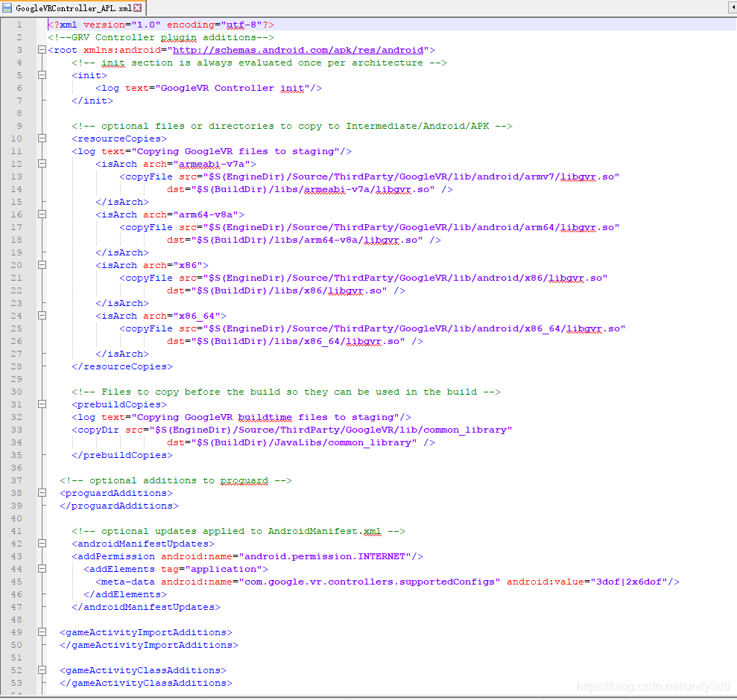The width and height of the screenshot is (737, 700).
Task: Collapse the x86_64 isArch fold at line 24
Action: pos(42,316)
